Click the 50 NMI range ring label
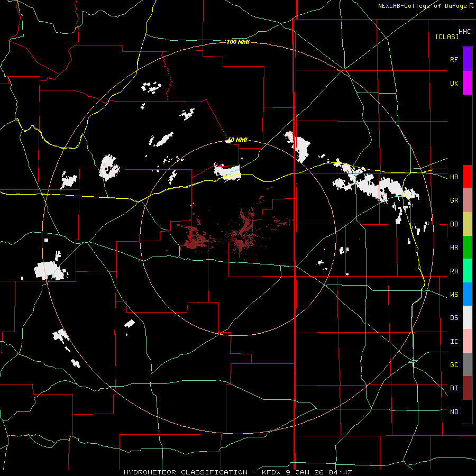The width and height of the screenshot is (476, 476). tap(237, 140)
